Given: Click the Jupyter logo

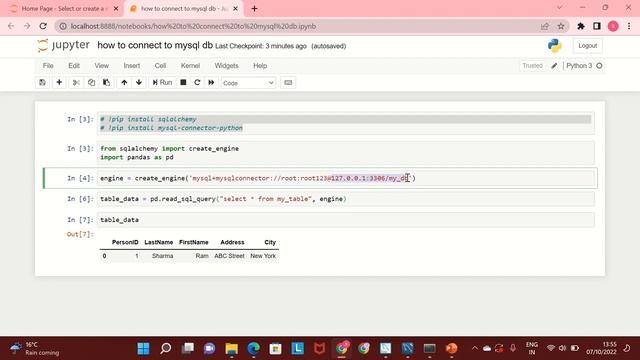Looking at the screenshot, I should [x=63, y=45].
